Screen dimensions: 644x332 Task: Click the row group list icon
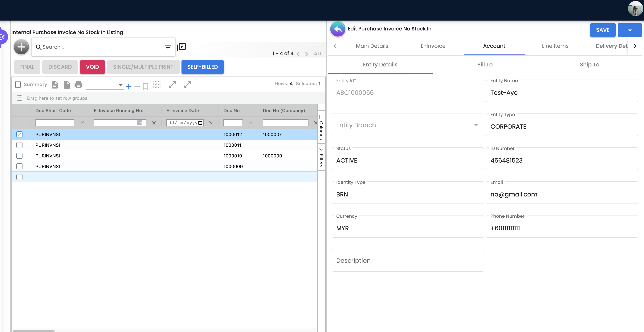[x=19, y=98]
